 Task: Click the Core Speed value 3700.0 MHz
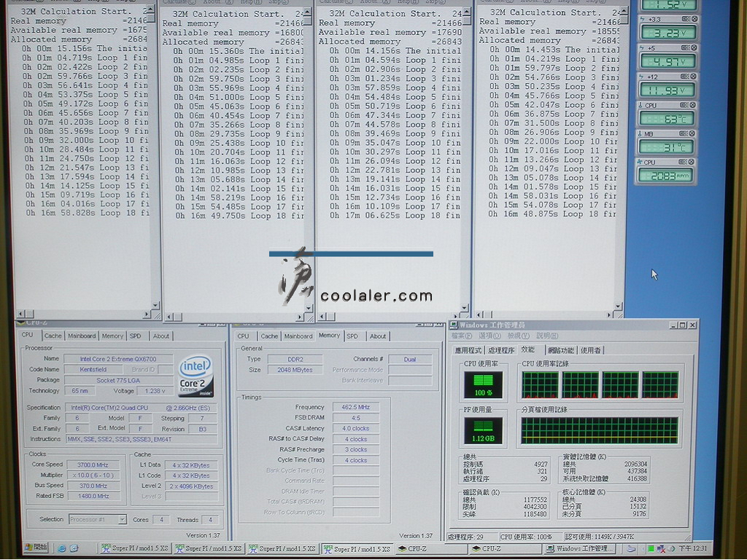94,464
